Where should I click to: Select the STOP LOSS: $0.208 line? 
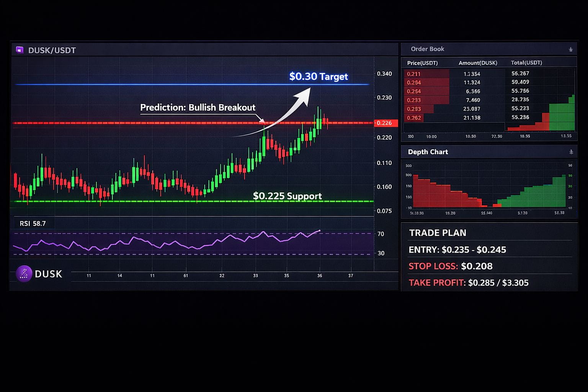pos(451,266)
